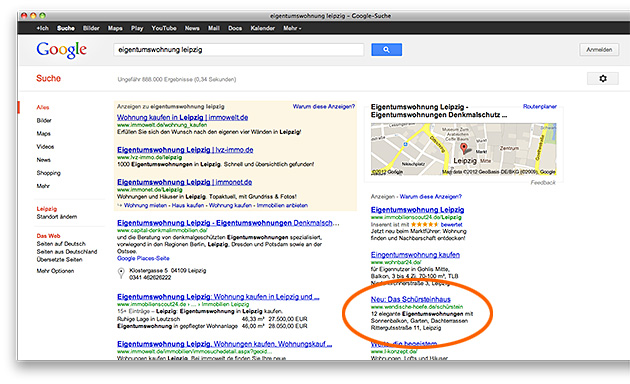
Task: Filter by Seiten auf Deutsch
Action: point(61,244)
